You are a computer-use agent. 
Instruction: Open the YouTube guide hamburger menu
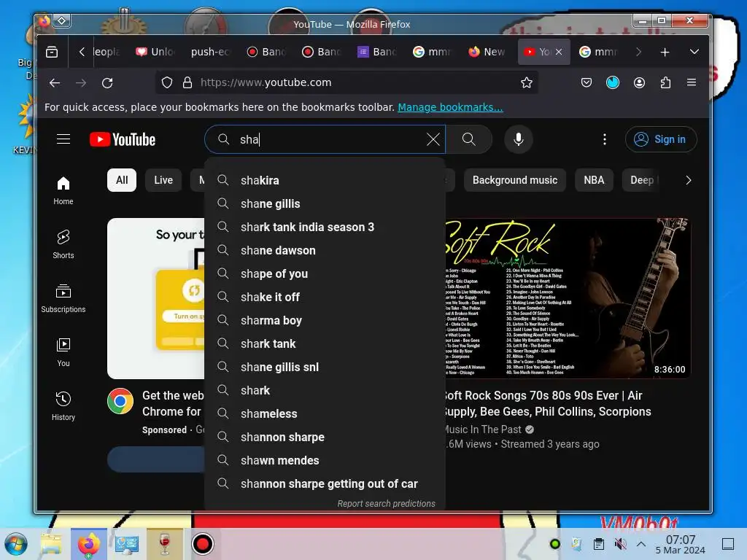point(63,139)
